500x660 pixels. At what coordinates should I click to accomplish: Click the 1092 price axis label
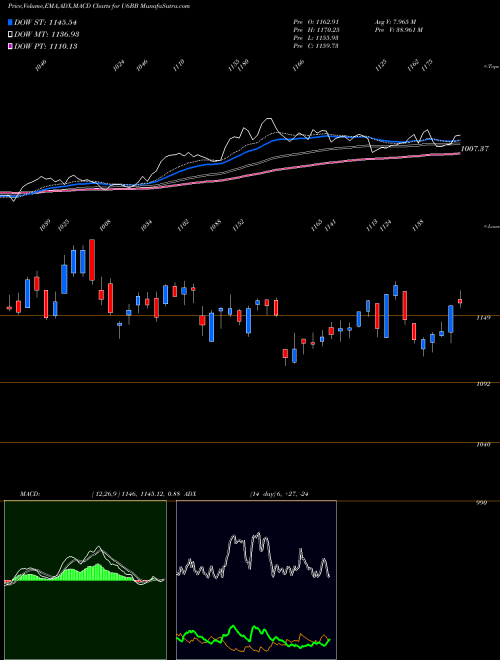(x=483, y=384)
